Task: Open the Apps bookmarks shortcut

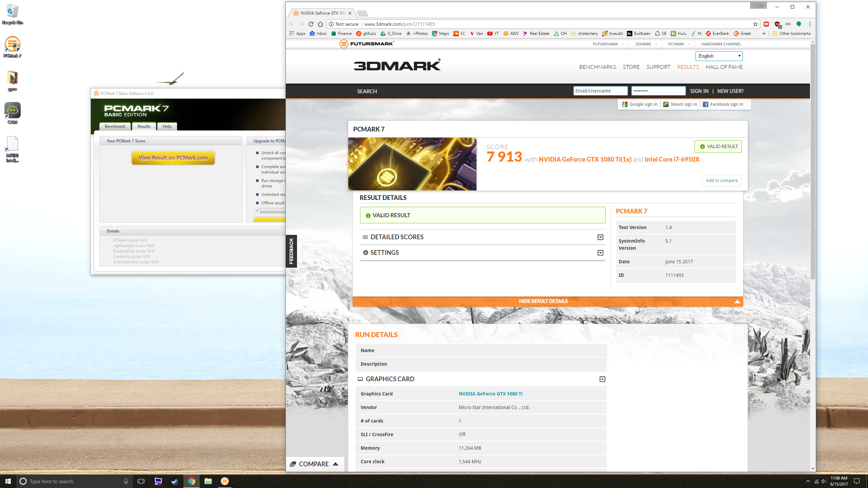Action: pos(297,34)
